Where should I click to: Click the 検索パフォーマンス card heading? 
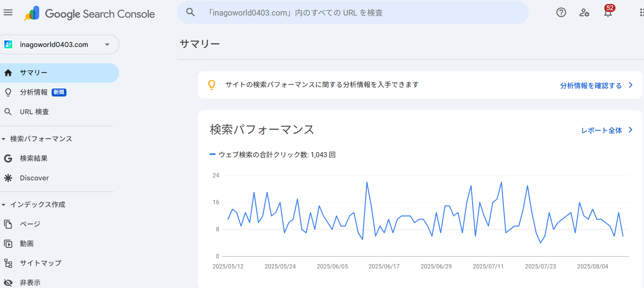[x=262, y=129]
